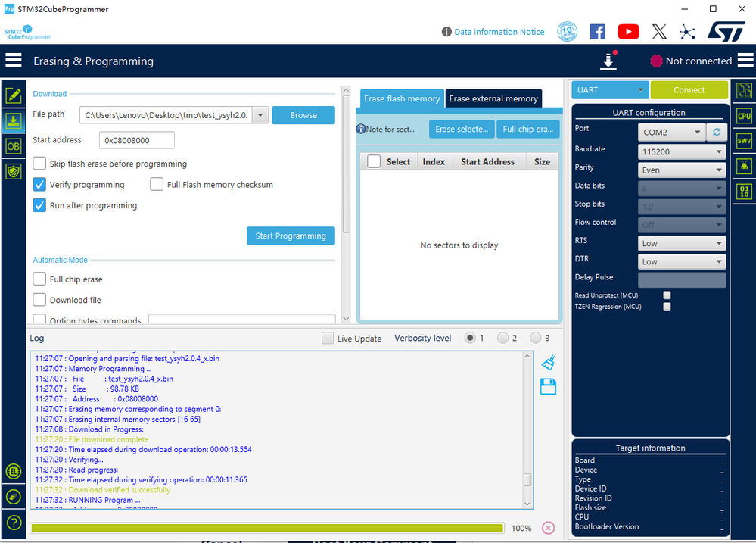Click the 100% green progress bar
This screenshot has height=543, width=756.
tap(267, 528)
